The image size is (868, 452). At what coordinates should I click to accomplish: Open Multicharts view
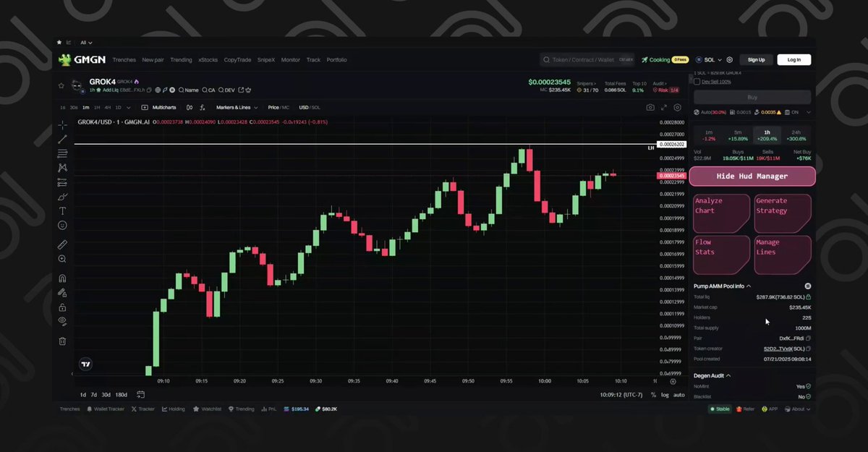click(x=159, y=107)
